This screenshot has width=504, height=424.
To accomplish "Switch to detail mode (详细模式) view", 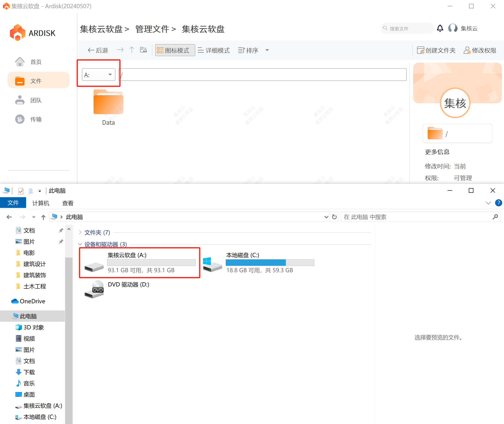I will (x=214, y=50).
